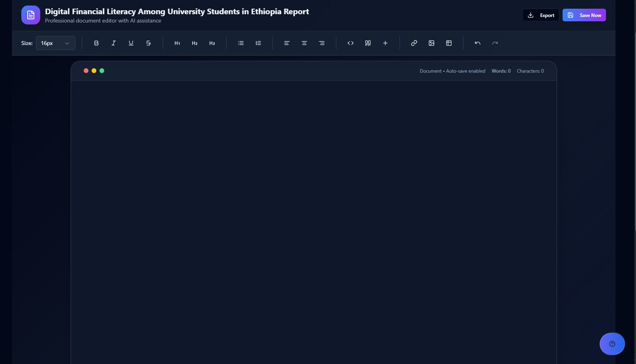
Task: Align text to the right
Action: (x=322, y=43)
